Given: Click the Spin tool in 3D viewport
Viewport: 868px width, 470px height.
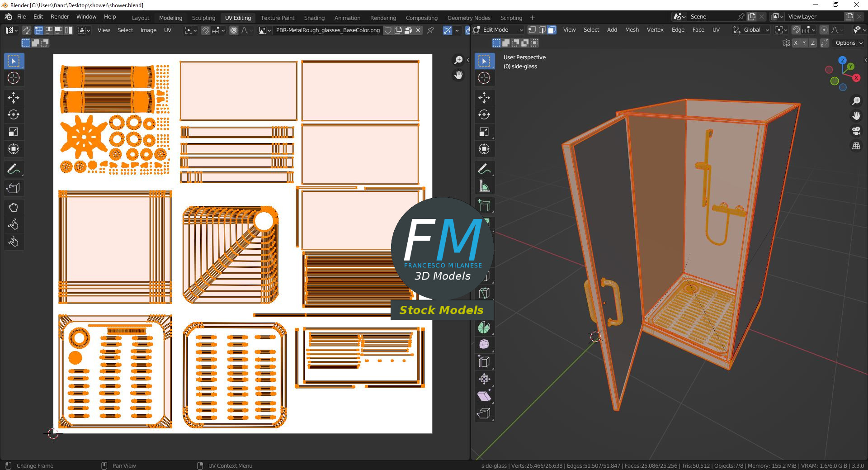Looking at the screenshot, I should pyautogui.click(x=484, y=328).
